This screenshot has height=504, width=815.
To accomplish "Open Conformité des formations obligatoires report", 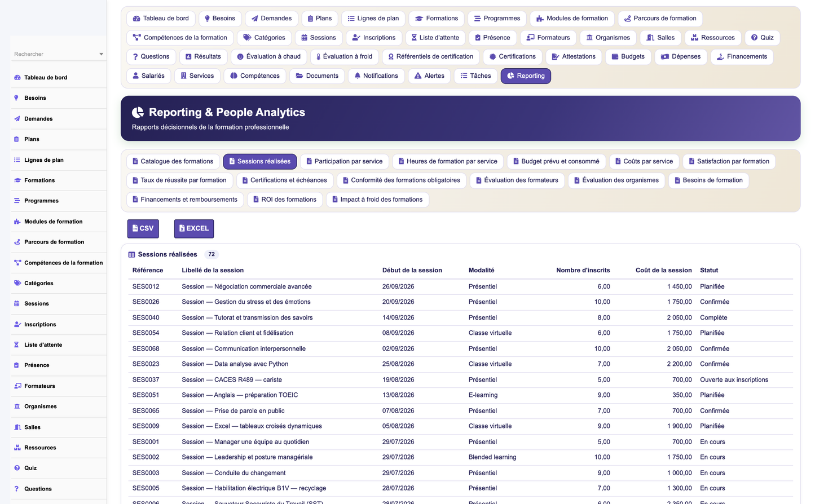I will click(x=402, y=180).
